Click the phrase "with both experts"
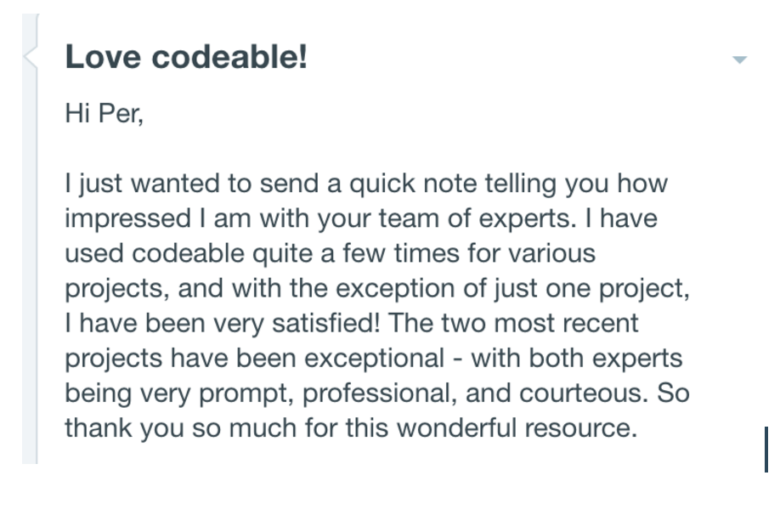780x532 pixels. [x=577, y=359]
